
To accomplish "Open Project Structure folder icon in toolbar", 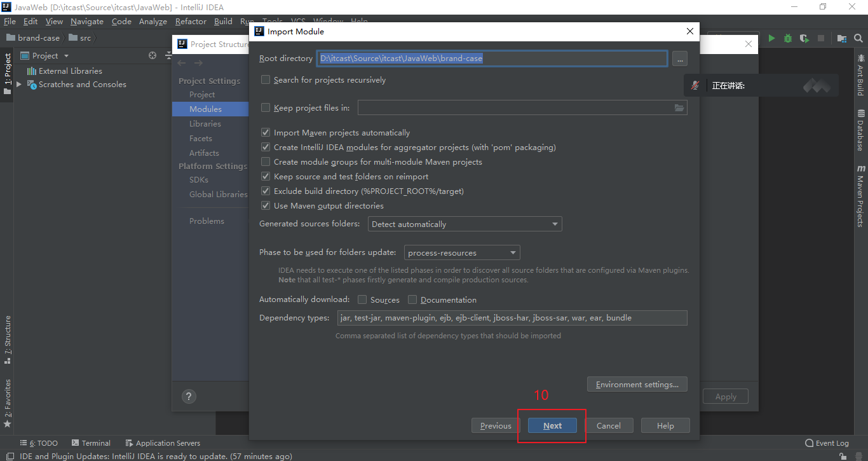I will [841, 38].
